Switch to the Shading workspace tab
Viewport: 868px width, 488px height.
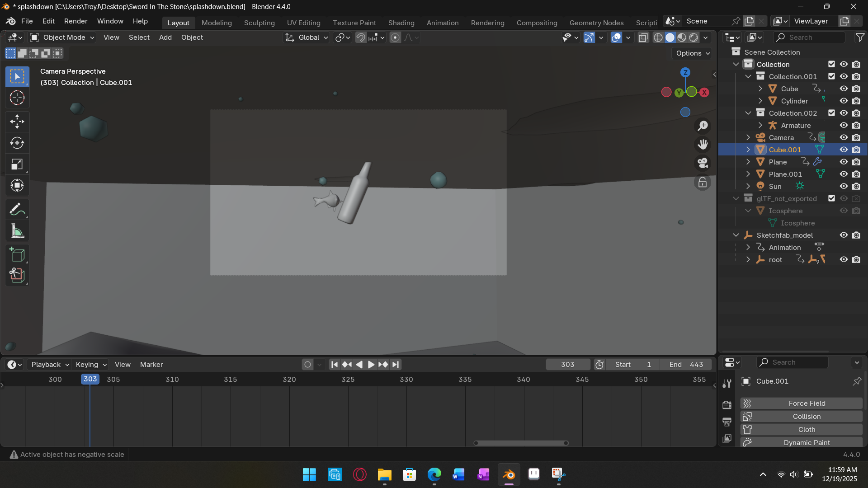401,23
